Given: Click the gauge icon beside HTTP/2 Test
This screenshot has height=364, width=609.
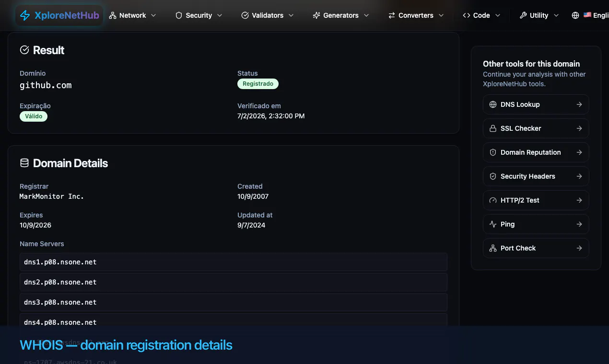Looking at the screenshot, I should (493, 200).
